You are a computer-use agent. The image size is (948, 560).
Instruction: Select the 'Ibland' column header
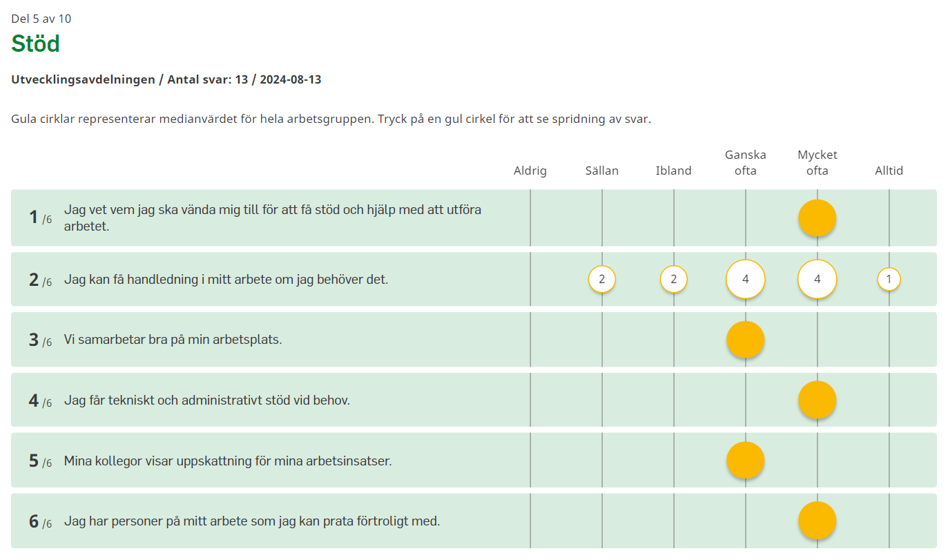click(673, 171)
